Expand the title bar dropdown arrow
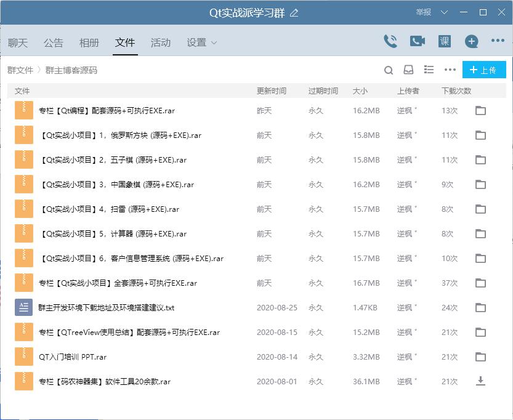 444,12
